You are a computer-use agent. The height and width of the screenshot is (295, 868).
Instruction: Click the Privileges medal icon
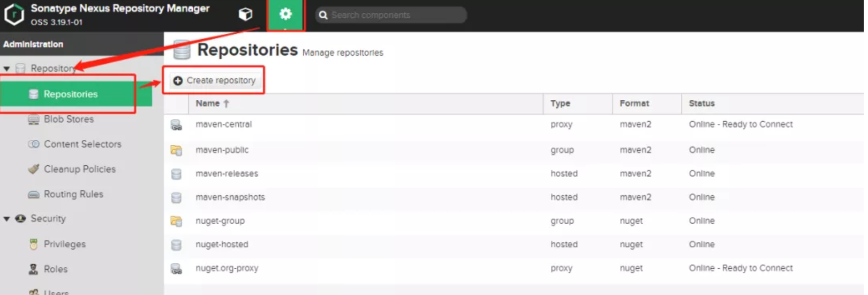(x=34, y=244)
